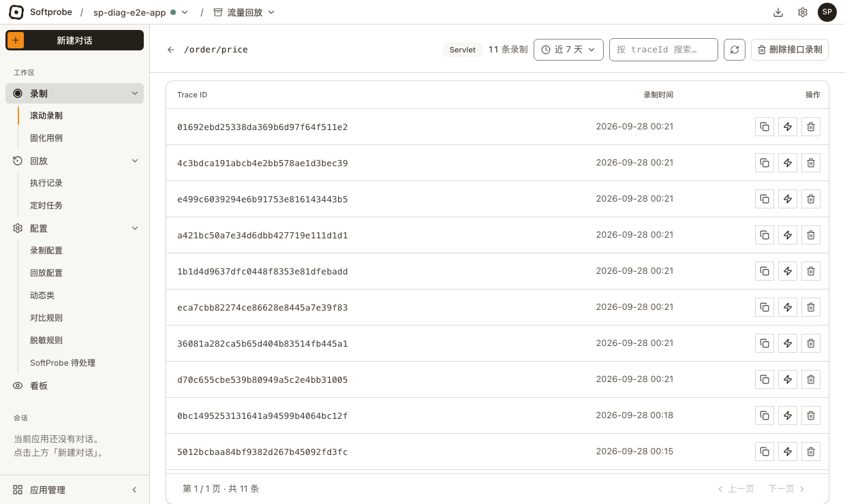Click the refresh icon next to search box
Screen dimensions: 845x504
pyautogui.click(x=735, y=50)
